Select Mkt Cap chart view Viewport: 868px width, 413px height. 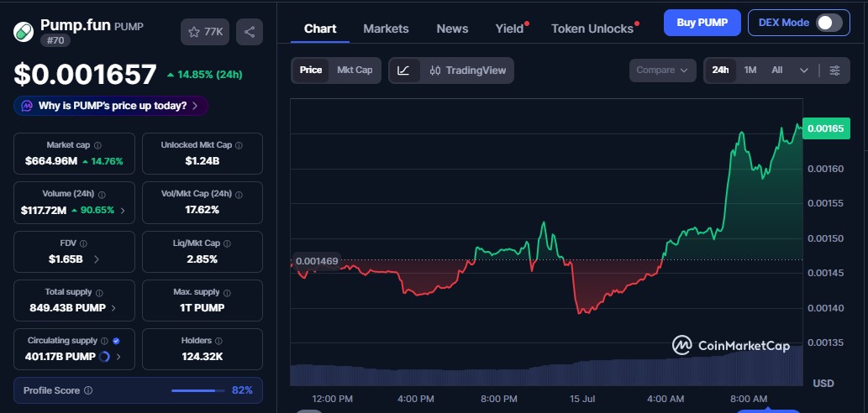coord(355,71)
